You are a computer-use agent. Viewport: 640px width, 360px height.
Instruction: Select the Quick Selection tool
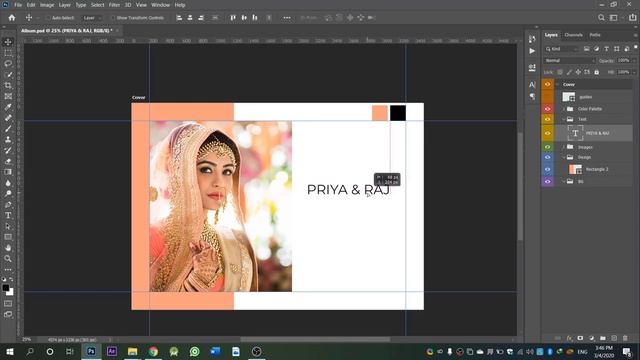point(8,75)
